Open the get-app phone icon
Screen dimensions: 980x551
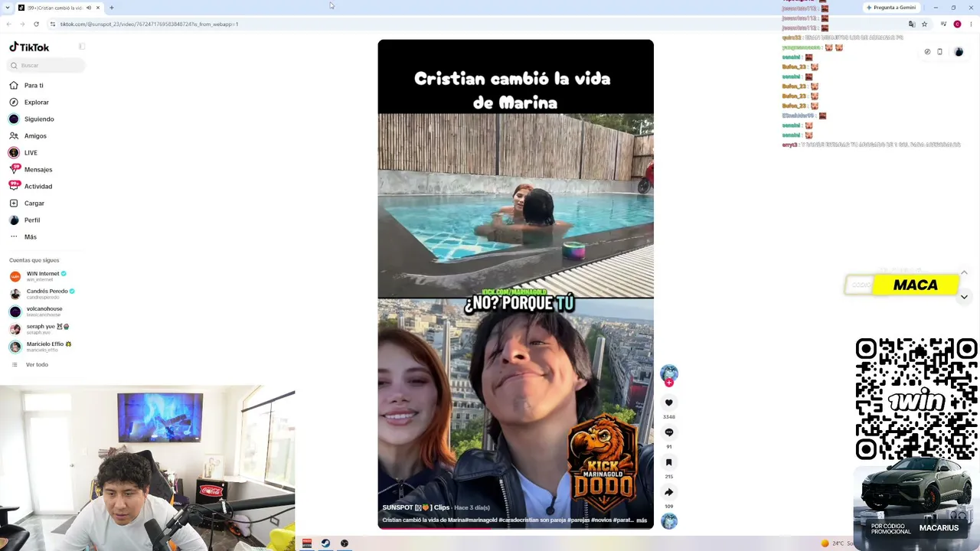coord(940,52)
